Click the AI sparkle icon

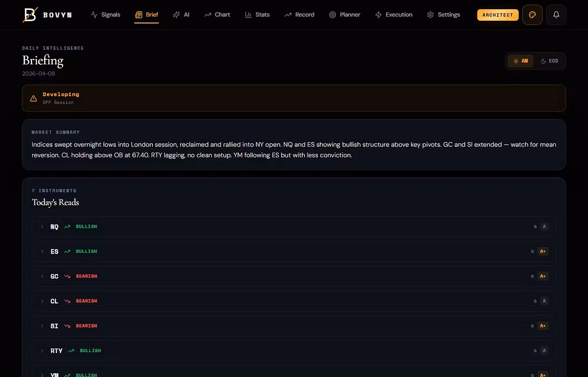176,15
